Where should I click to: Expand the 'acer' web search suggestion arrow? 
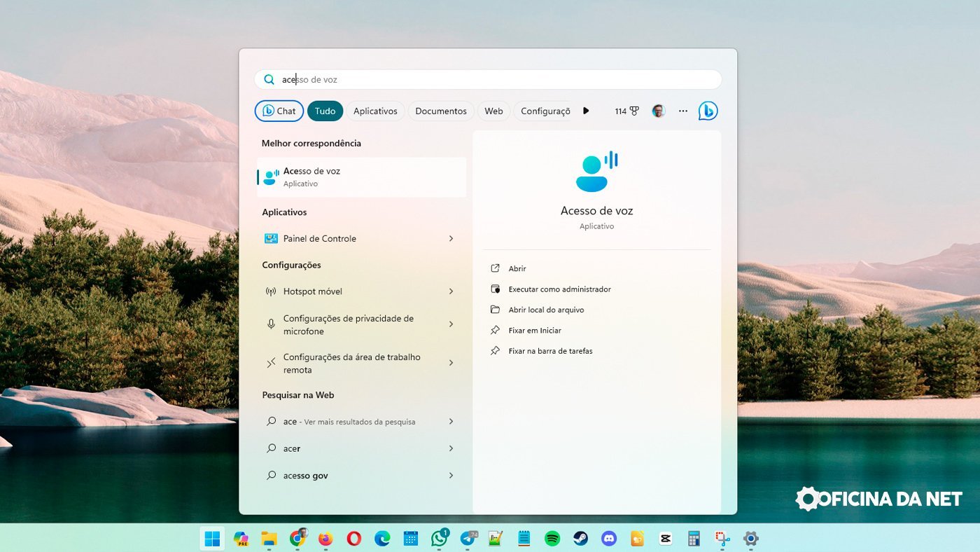(451, 448)
